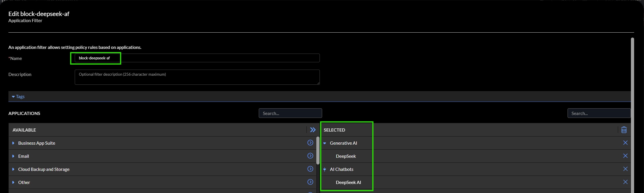
Task: Remove Generative AI from selected list
Action: [625, 143]
